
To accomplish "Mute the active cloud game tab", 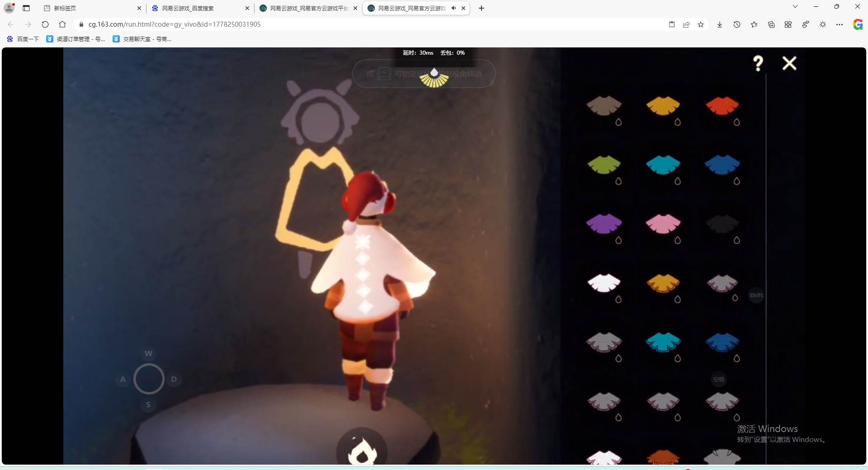I will pos(453,8).
